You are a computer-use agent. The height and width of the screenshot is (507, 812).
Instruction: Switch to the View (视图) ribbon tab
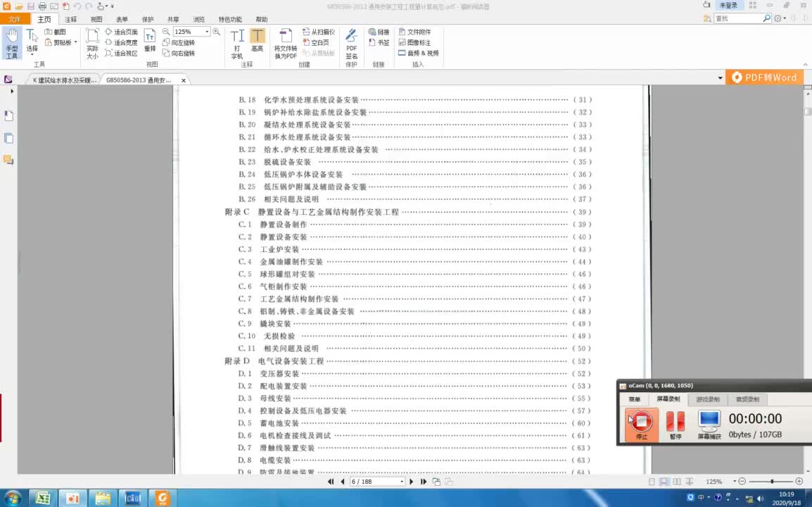click(x=96, y=19)
